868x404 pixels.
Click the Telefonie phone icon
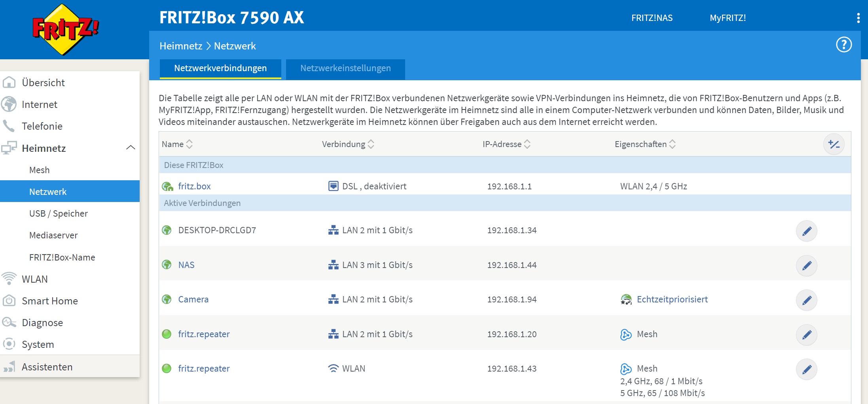(x=9, y=126)
